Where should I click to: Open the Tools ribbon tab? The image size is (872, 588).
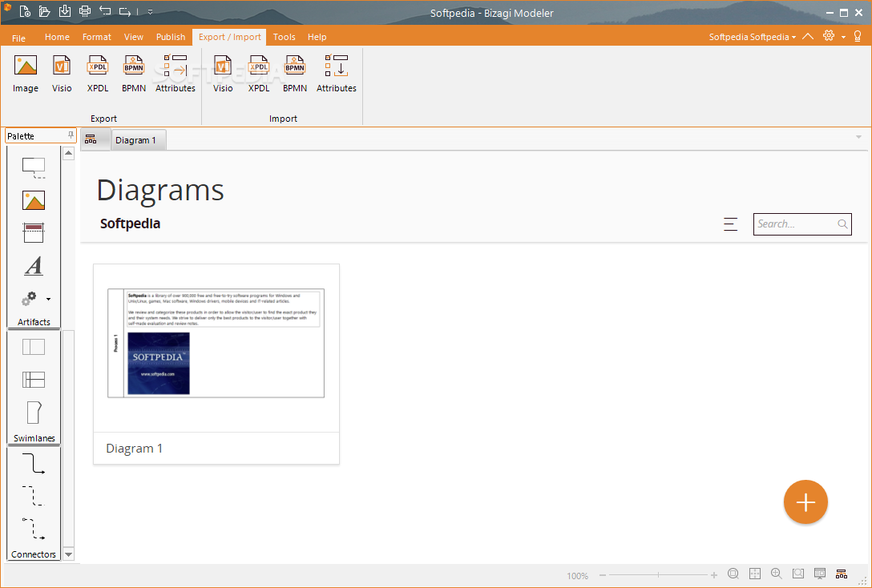pos(285,37)
